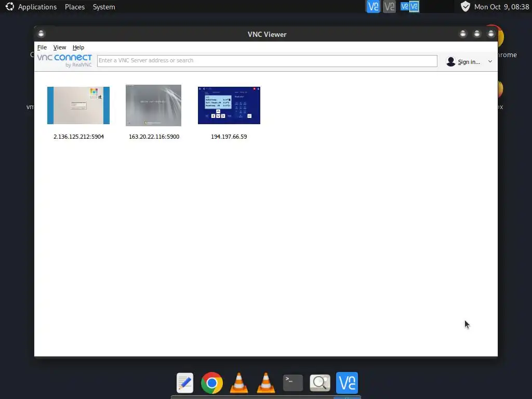Open the magnifier search app in the dock

coord(320,383)
